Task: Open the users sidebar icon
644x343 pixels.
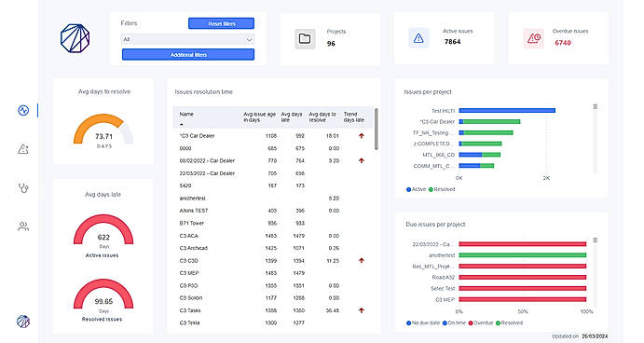Action: click(23, 226)
